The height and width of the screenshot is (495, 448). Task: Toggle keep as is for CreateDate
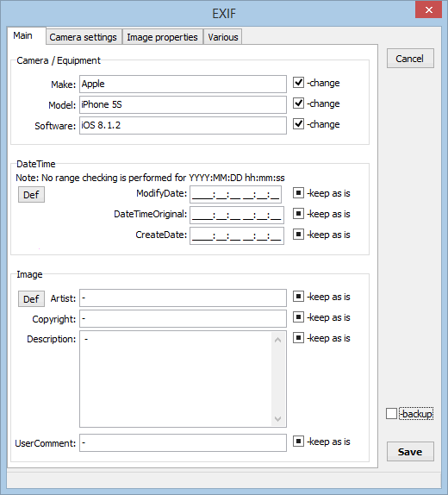point(298,235)
